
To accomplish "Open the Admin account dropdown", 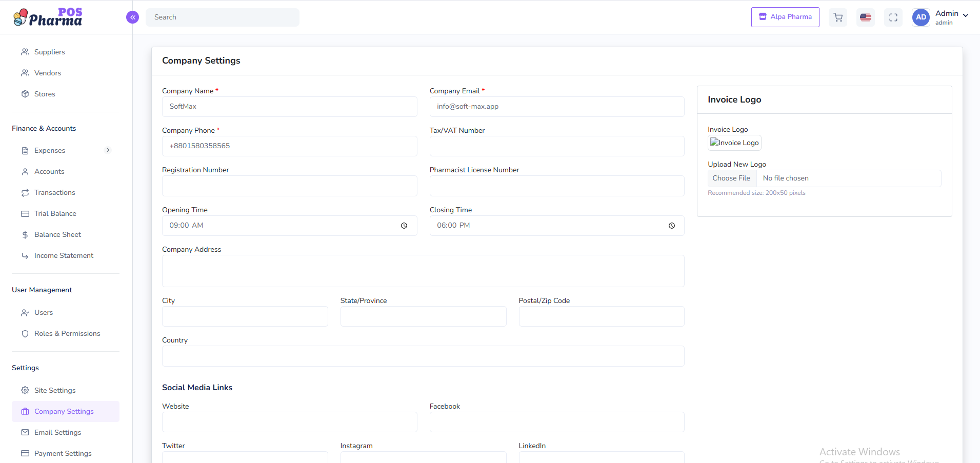I will (952, 17).
